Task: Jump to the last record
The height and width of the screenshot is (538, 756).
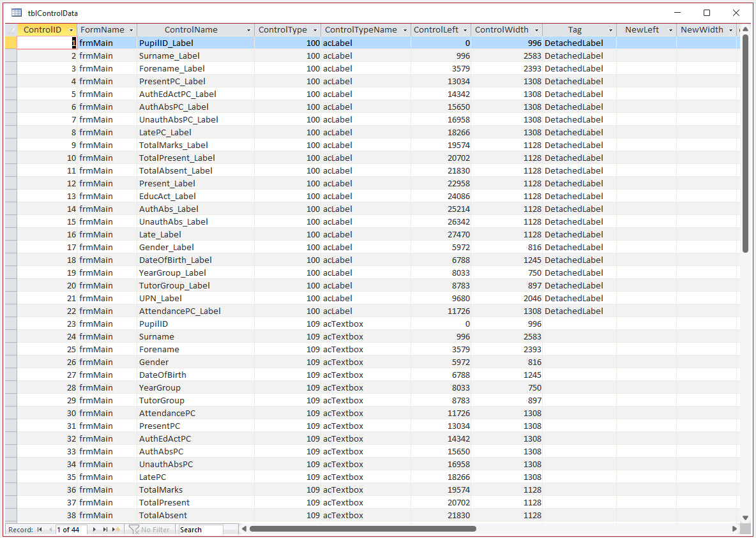Action: [105, 529]
